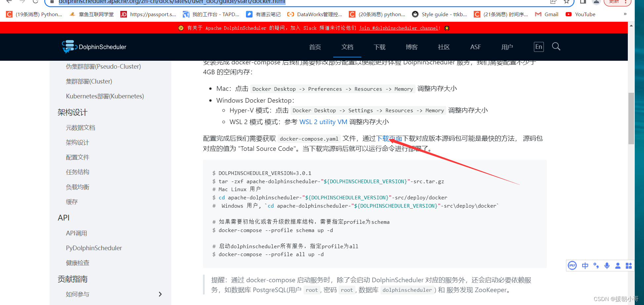Open 伪集群部署(Pseudo-Cluster) in sidebar
644x305 pixels.
pos(103,66)
